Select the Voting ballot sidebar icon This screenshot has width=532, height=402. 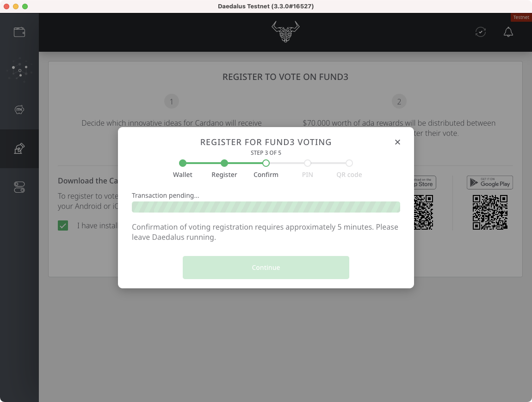19,148
